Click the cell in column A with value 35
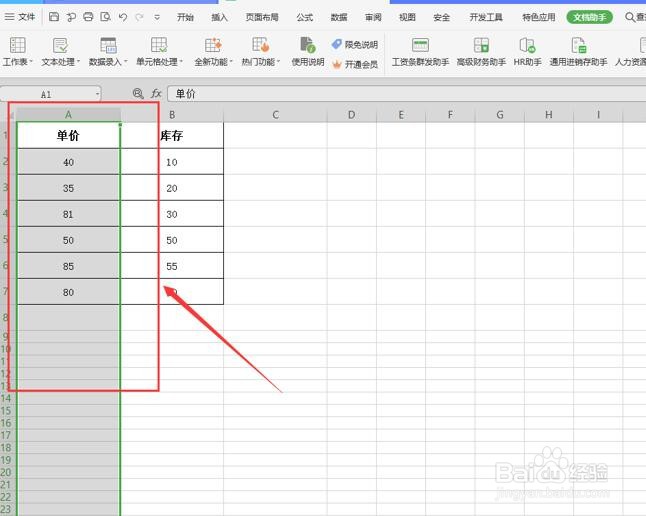646x516 pixels. (x=68, y=188)
